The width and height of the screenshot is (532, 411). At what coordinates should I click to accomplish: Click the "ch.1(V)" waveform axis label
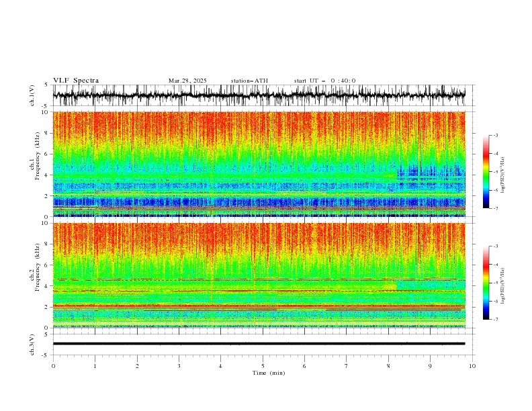coord(32,95)
